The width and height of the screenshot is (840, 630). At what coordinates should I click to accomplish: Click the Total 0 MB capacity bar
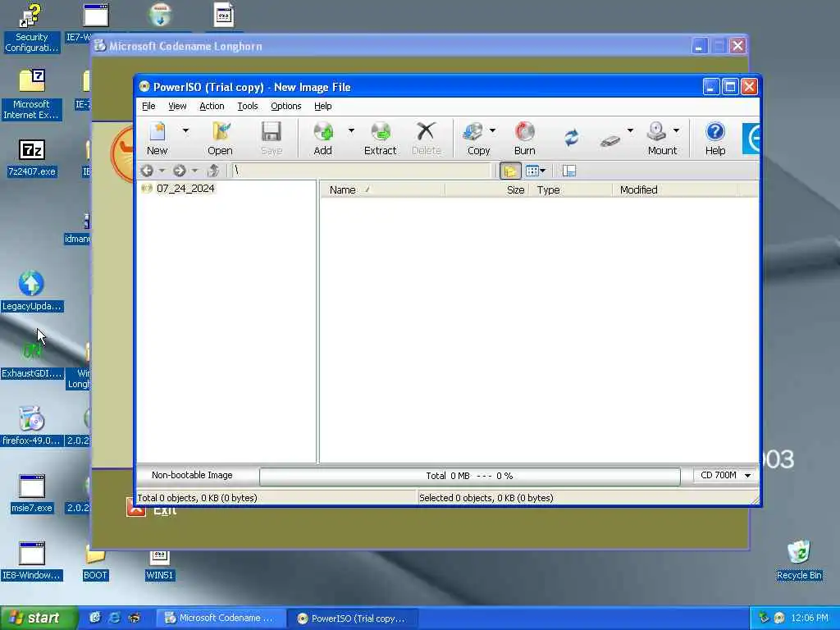point(470,476)
